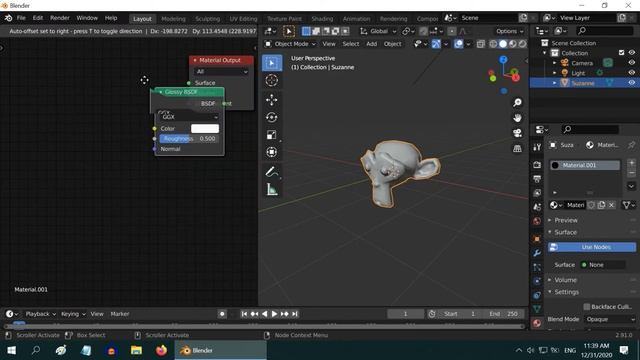Select the Rotate tool

point(272,118)
